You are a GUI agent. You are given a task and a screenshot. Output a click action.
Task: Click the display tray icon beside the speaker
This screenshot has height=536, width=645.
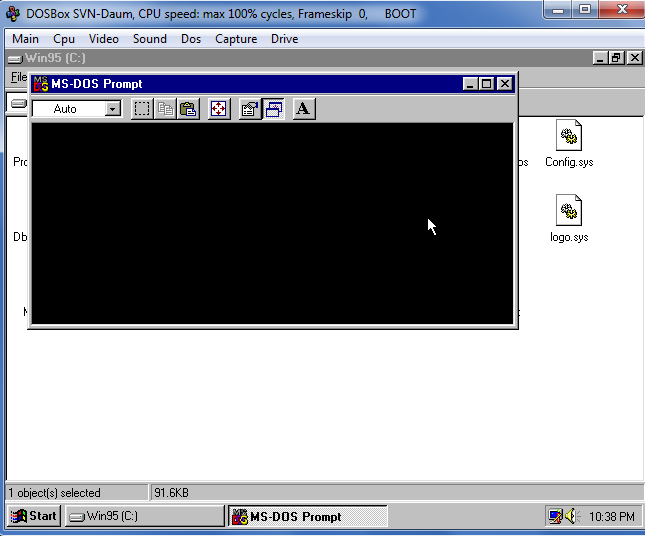coord(555,516)
